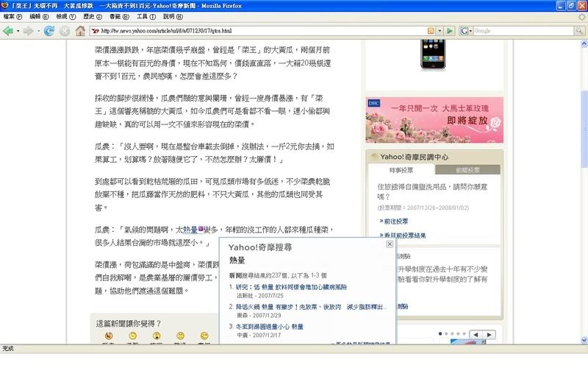
Task: Click the Stop loading icon
Action: pyautogui.click(x=65, y=31)
